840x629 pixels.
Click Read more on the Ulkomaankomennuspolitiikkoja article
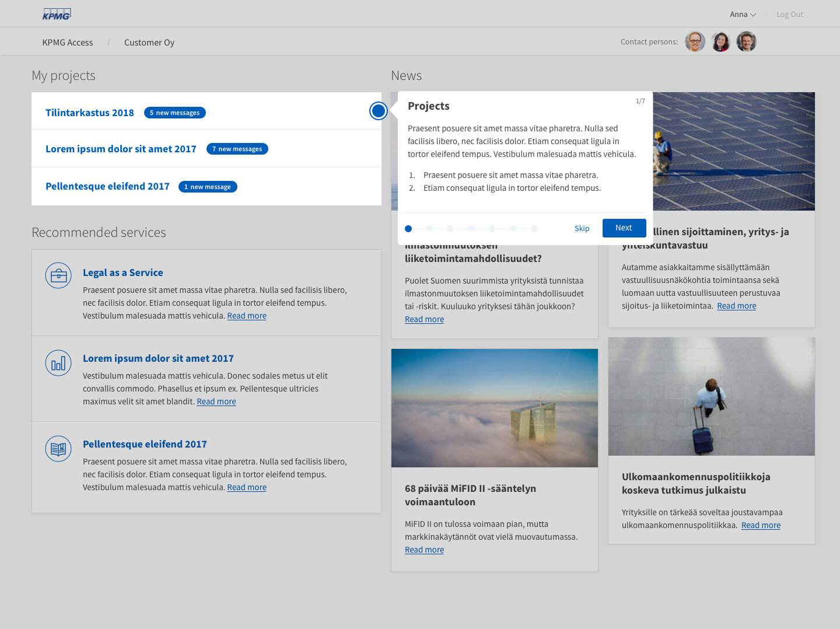pos(761,525)
